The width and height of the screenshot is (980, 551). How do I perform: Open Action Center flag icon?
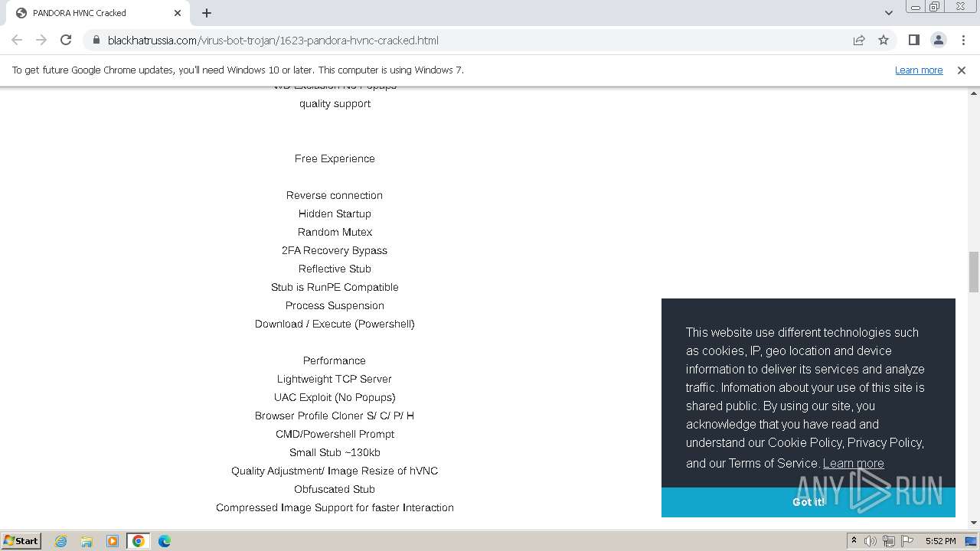pos(907,541)
